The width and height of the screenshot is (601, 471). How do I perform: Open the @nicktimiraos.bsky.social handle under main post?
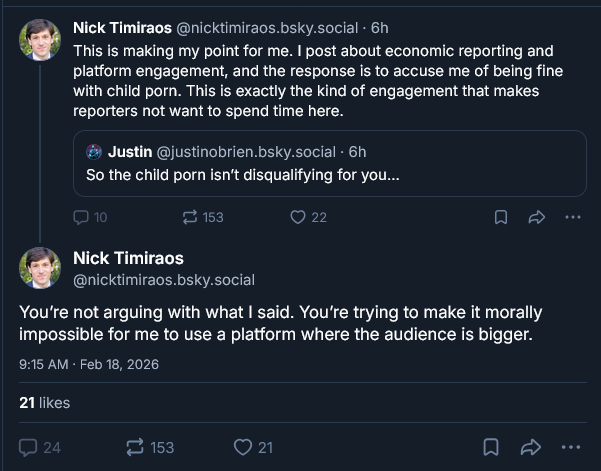coord(164,280)
